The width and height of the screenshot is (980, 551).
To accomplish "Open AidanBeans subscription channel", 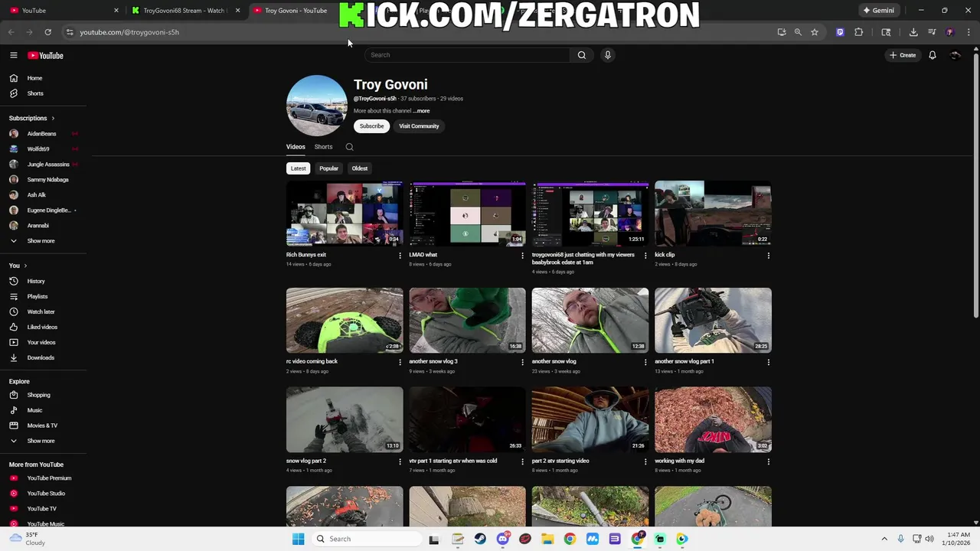I will (x=43, y=133).
